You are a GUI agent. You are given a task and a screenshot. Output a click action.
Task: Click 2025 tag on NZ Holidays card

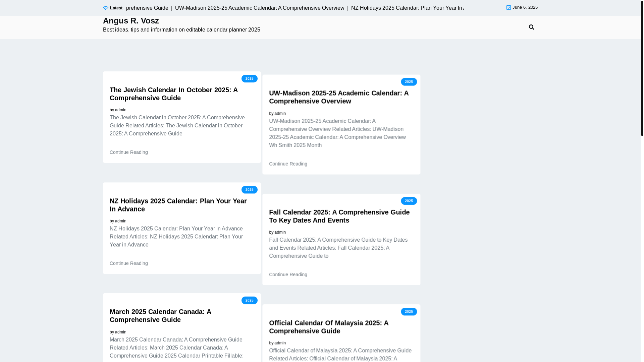pyautogui.click(x=250, y=190)
